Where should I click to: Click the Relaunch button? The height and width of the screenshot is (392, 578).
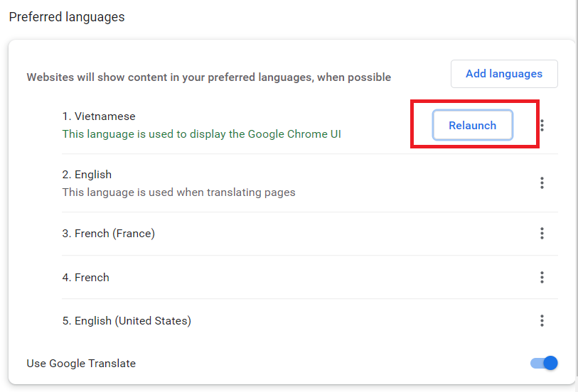[x=473, y=125]
